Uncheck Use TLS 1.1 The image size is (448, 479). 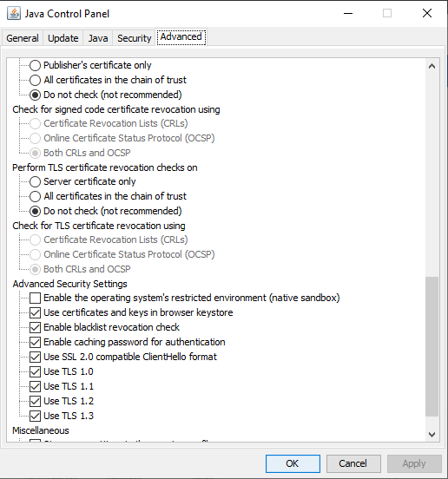(x=35, y=386)
